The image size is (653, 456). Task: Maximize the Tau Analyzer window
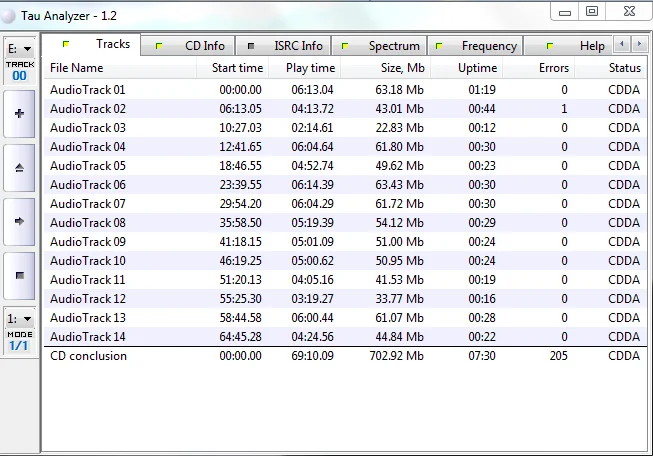pyautogui.click(x=592, y=12)
